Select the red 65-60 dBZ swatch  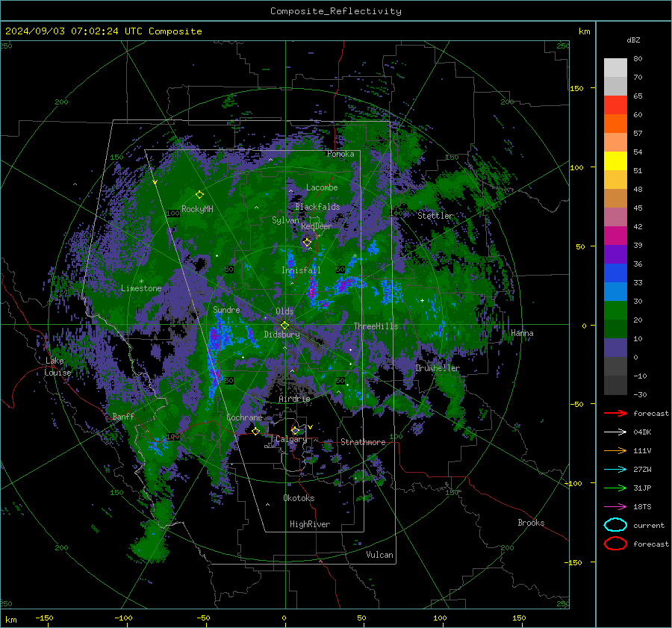[615, 105]
